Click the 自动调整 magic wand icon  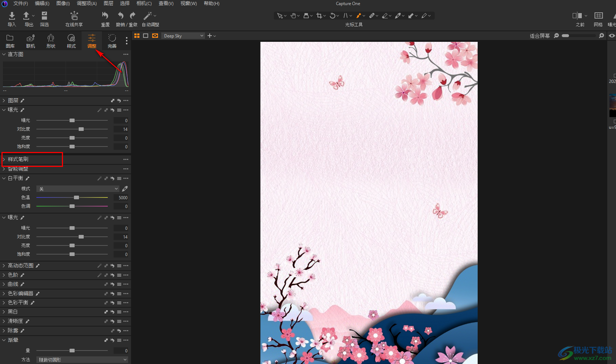[147, 16]
